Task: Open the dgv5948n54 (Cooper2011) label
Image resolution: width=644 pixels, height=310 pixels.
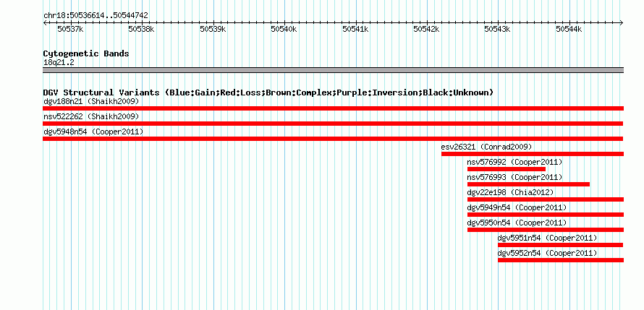Action: (93, 132)
